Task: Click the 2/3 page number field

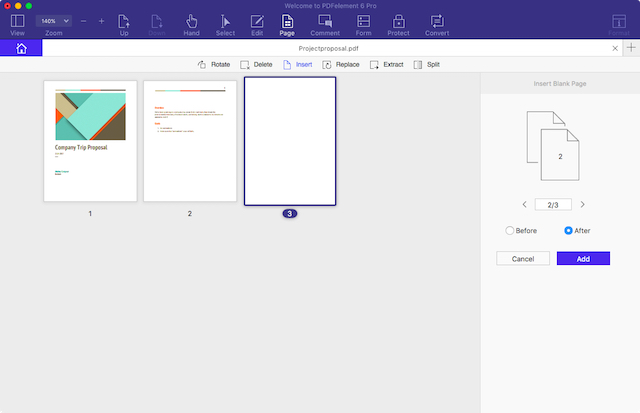Action: coord(553,204)
